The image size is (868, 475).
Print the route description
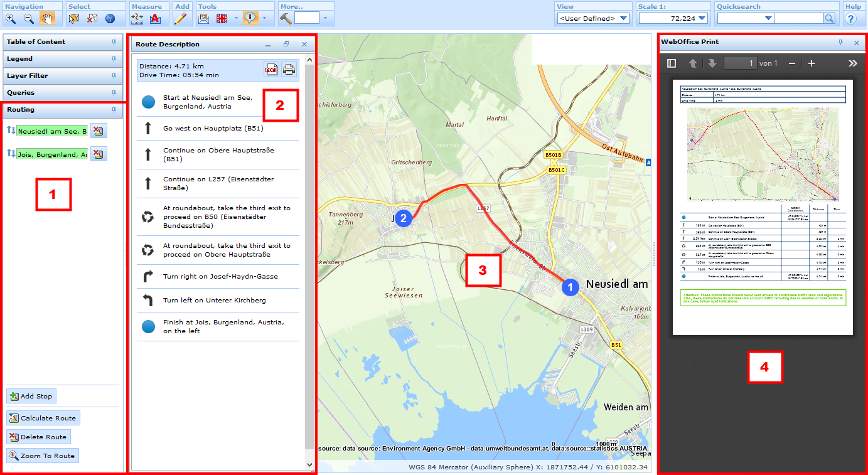pyautogui.click(x=288, y=70)
